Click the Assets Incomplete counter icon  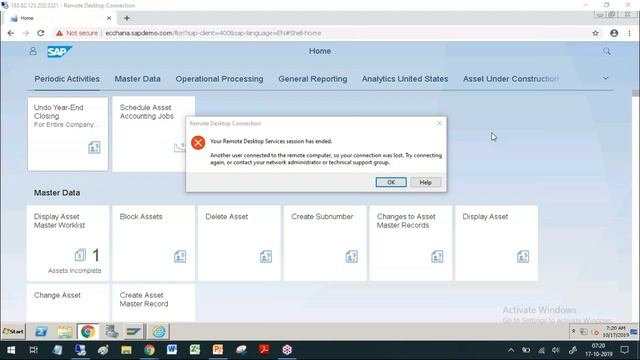click(x=80, y=255)
